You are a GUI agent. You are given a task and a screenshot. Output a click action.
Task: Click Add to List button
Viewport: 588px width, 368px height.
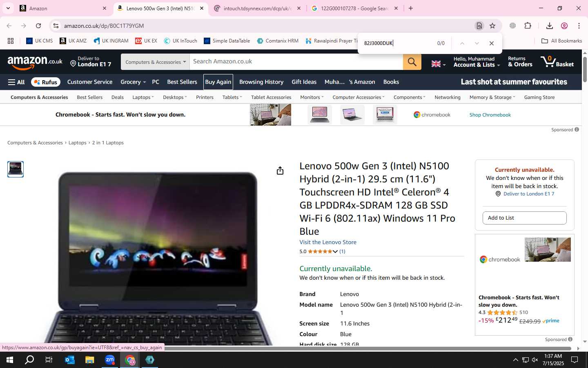[524, 218]
